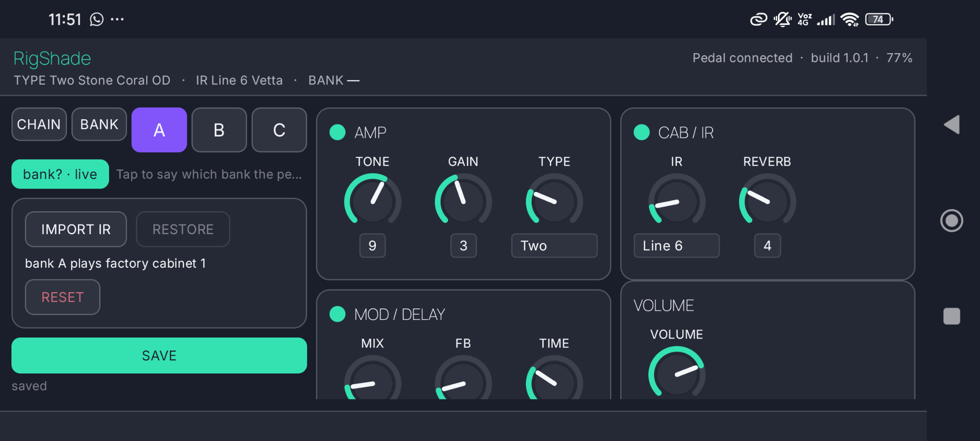The image size is (980, 441).
Task: Toggle the AMP section power dot
Action: pos(337,132)
